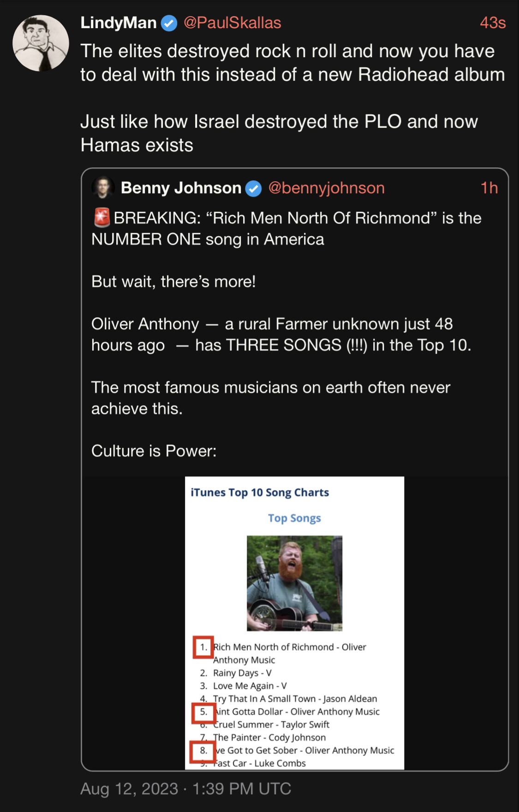Click the red-boxed number 8 in chart
The height and width of the screenshot is (812, 519).
point(203,751)
